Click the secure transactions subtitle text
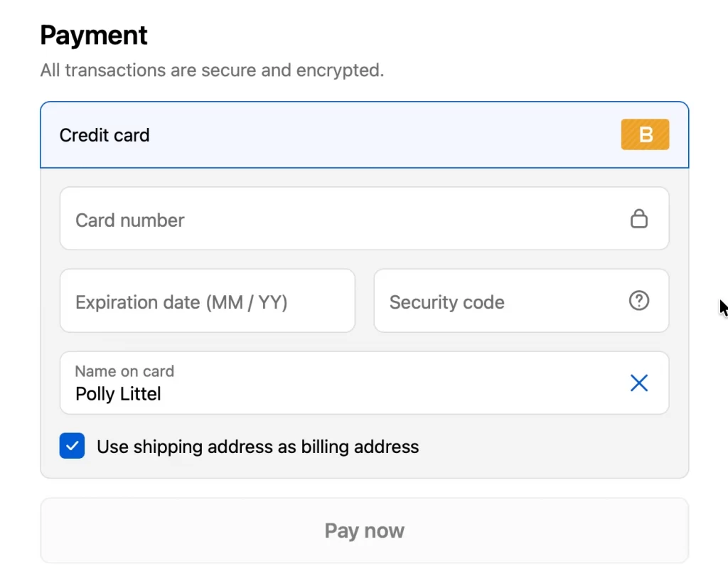This screenshot has width=728, height=586. [x=212, y=70]
